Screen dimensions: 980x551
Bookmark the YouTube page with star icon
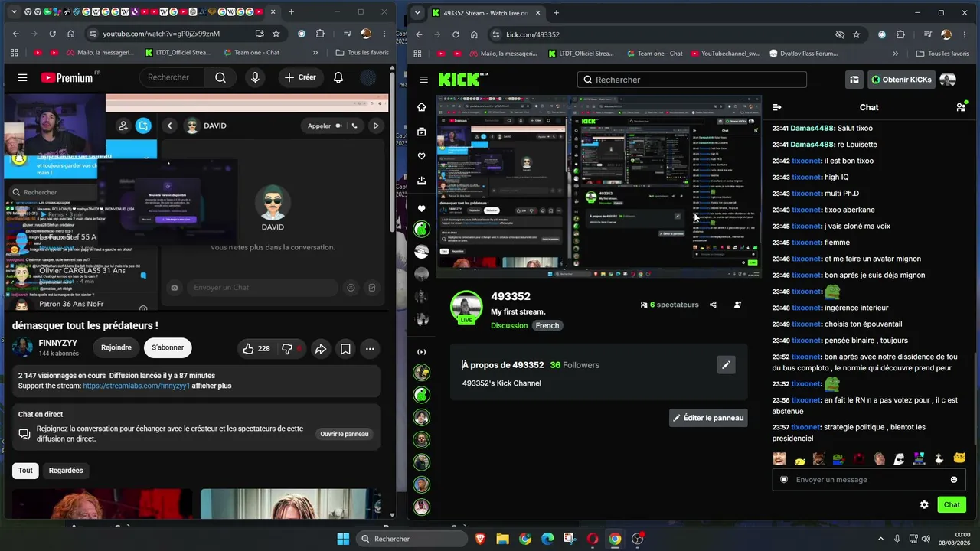(276, 34)
